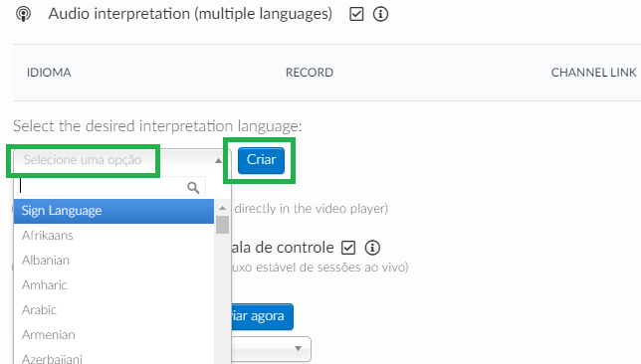This screenshot has width=641, height=364.
Task: Open info icon next to Audio interpretation
Action: point(380,14)
